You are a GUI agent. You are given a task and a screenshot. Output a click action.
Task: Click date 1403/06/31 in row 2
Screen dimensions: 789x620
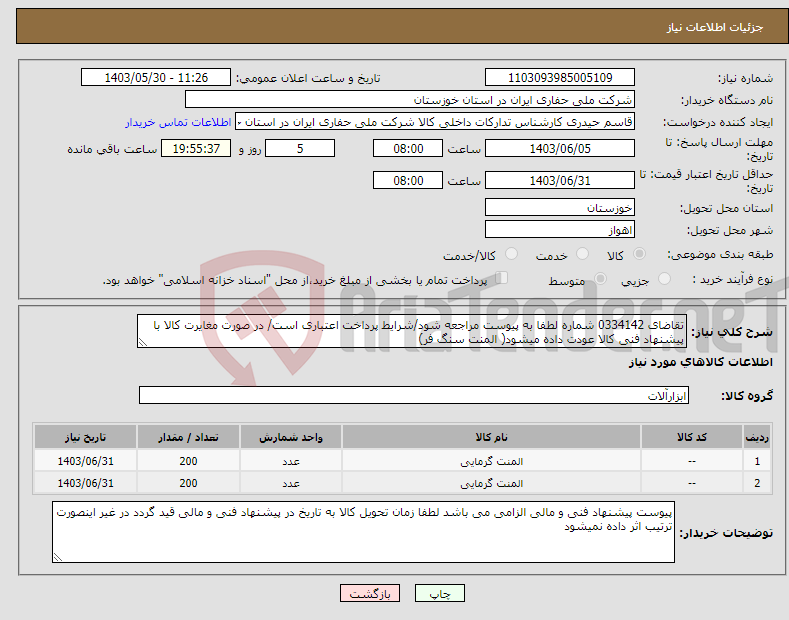(86, 483)
